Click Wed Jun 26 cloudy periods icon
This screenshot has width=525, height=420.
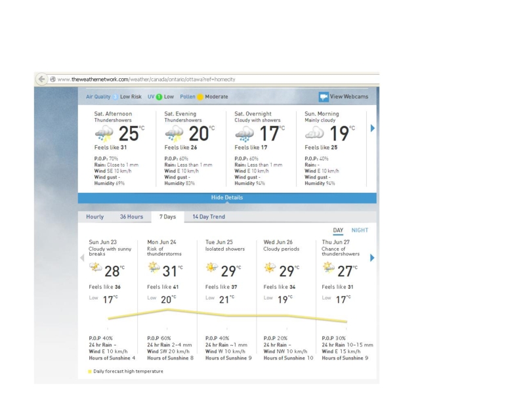[270, 268]
